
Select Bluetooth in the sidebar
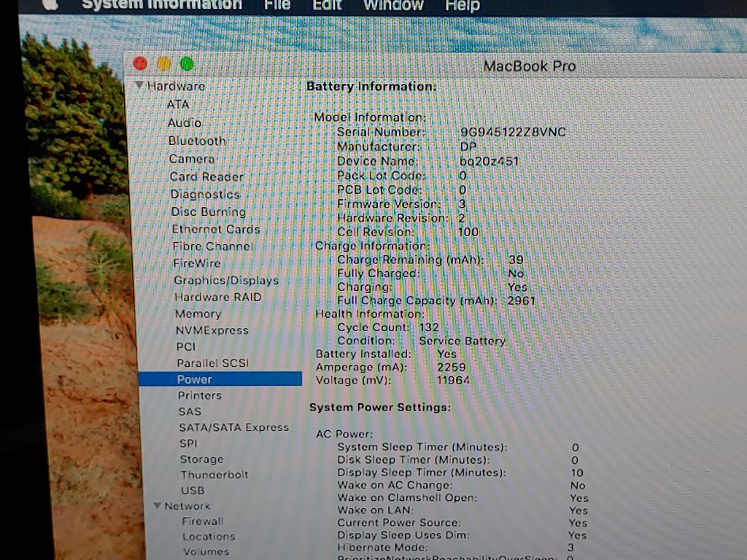(197, 141)
